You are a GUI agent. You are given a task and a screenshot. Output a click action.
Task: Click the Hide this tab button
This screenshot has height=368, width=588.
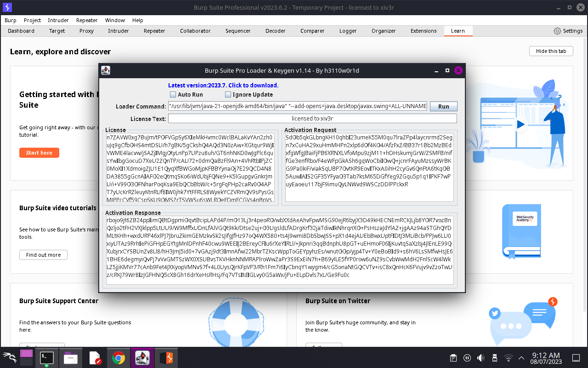[551, 51]
